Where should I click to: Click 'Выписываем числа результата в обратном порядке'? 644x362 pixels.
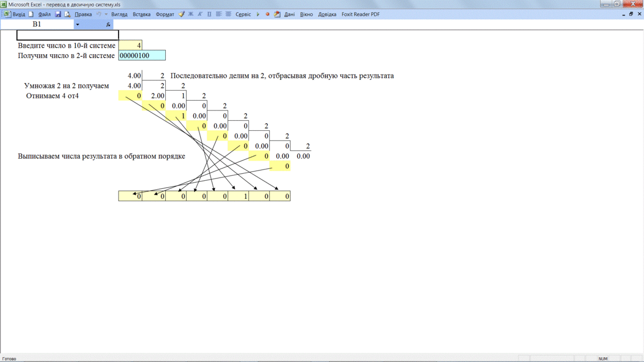[101, 156]
